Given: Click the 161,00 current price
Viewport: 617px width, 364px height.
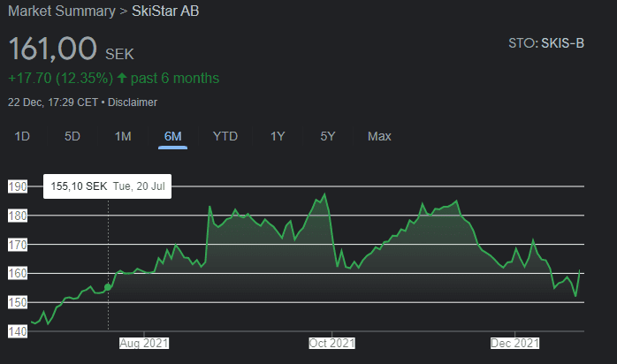Looking at the screenshot, I should click(52, 49).
